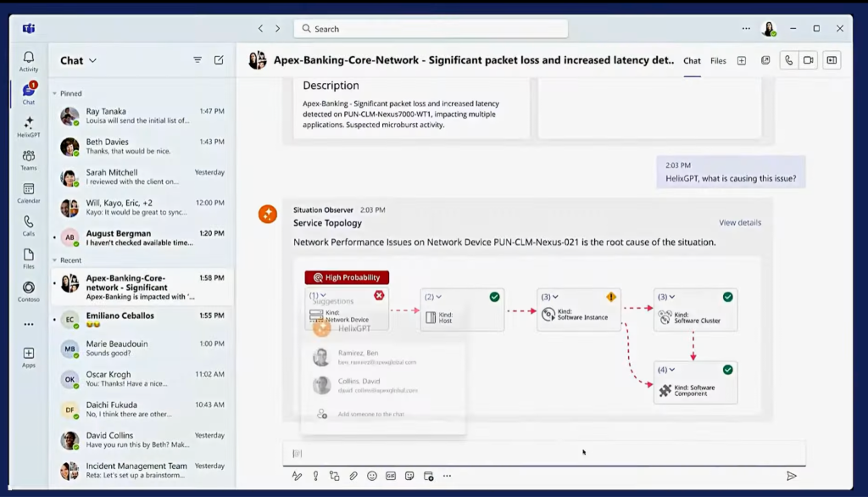
Task: Insert a GIF
Action: pyautogui.click(x=391, y=476)
